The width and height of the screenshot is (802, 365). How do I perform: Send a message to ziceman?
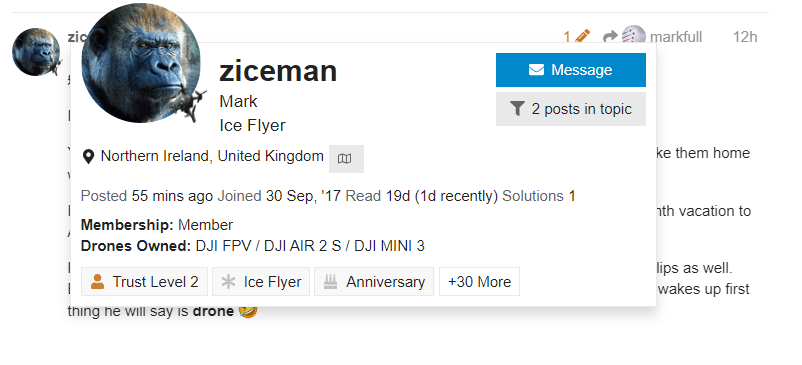(571, 70)
